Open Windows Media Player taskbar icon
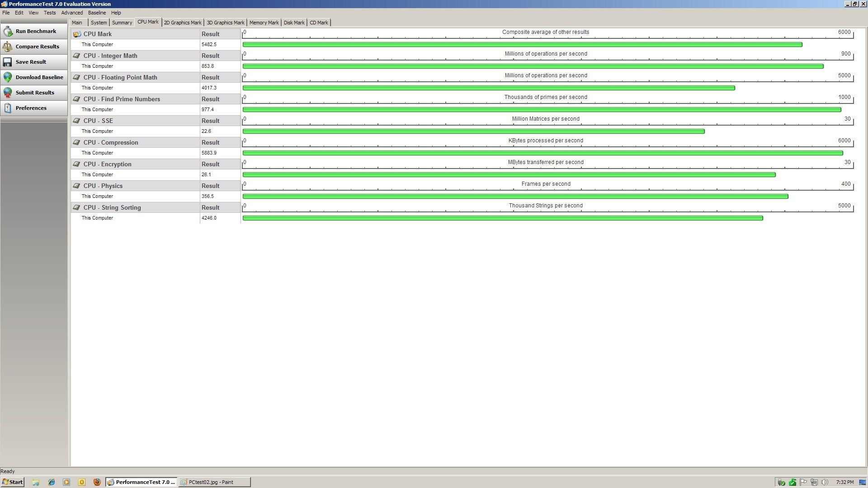Viewport: 868px width, 488px height. 66,482
